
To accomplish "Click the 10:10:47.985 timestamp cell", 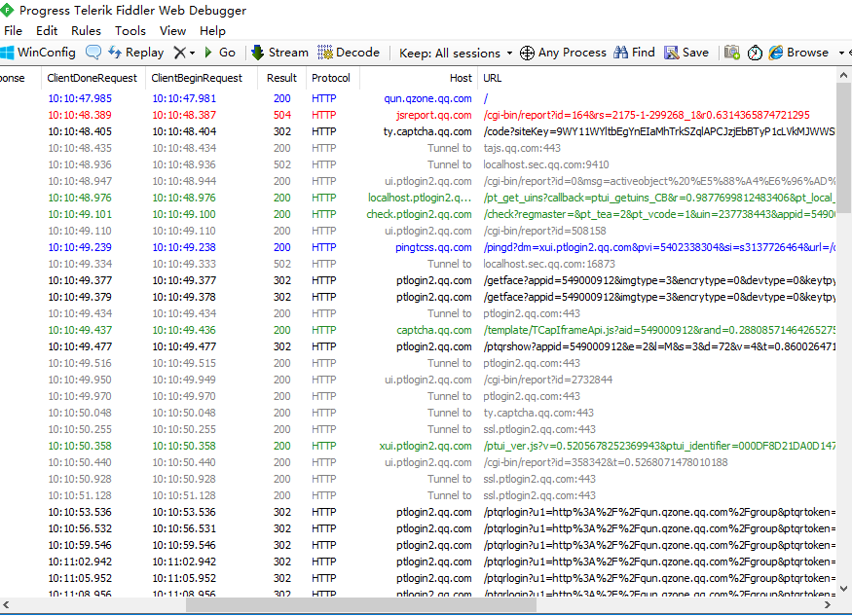I will click(x=80, y=98).
